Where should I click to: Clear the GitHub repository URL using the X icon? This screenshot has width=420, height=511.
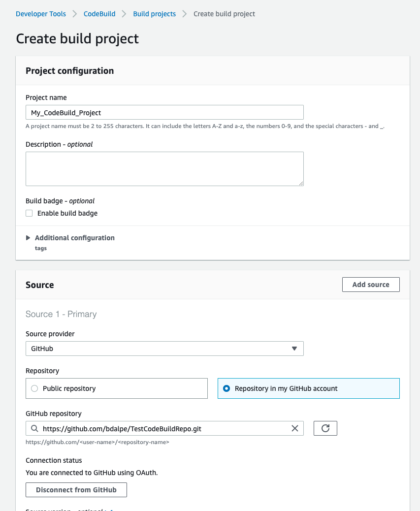tap(294, 428)
